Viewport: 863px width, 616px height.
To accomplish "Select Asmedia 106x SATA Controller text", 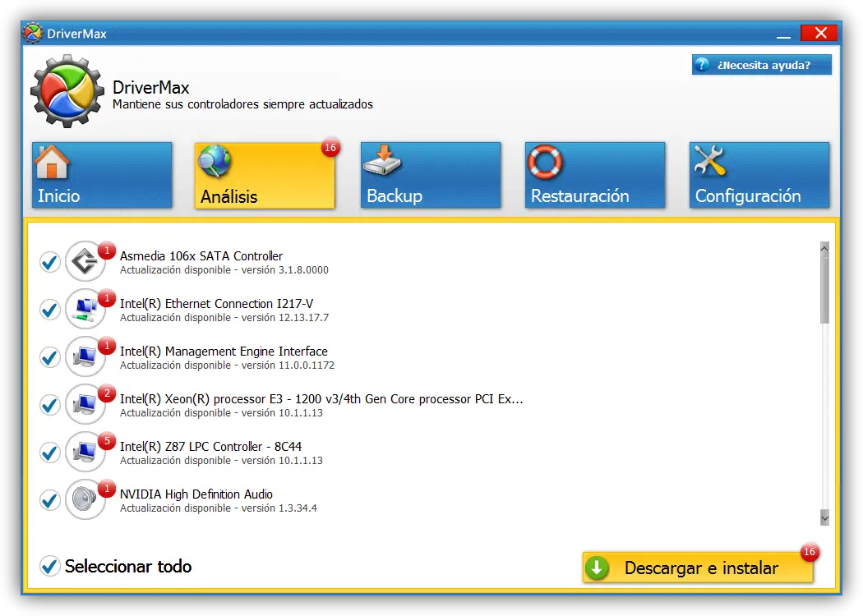I will coord(201,255).
